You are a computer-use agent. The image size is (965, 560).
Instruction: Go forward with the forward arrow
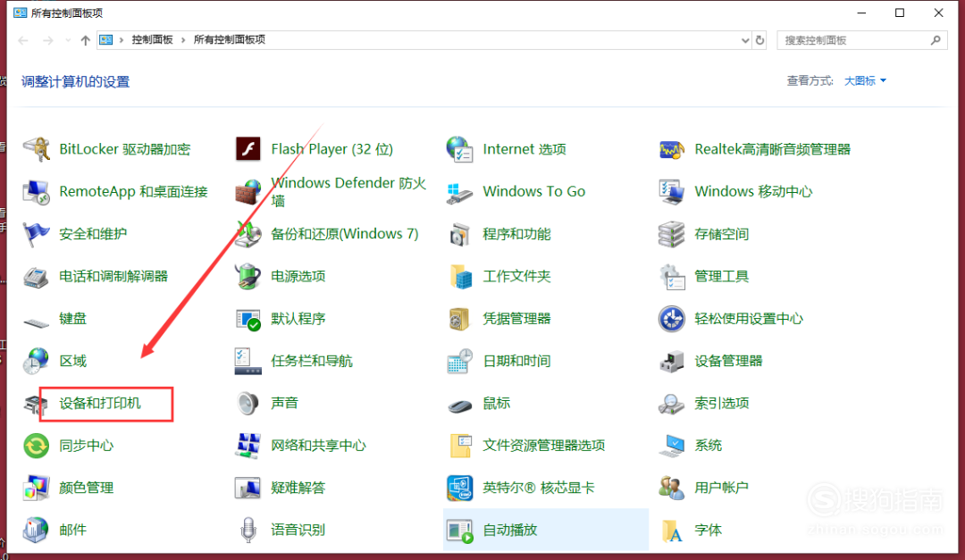48,40
